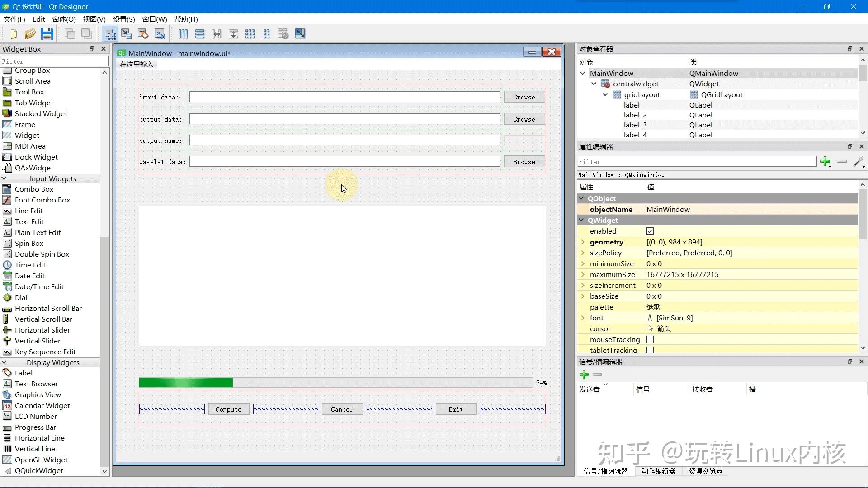Click the Compute button on the form
The image size is (868, 488).
[x=228, y=409]
